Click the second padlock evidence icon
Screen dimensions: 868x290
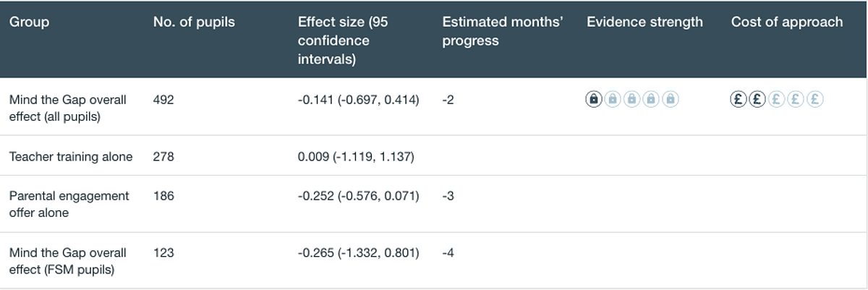pyautogui.click(x=613, y=99)
